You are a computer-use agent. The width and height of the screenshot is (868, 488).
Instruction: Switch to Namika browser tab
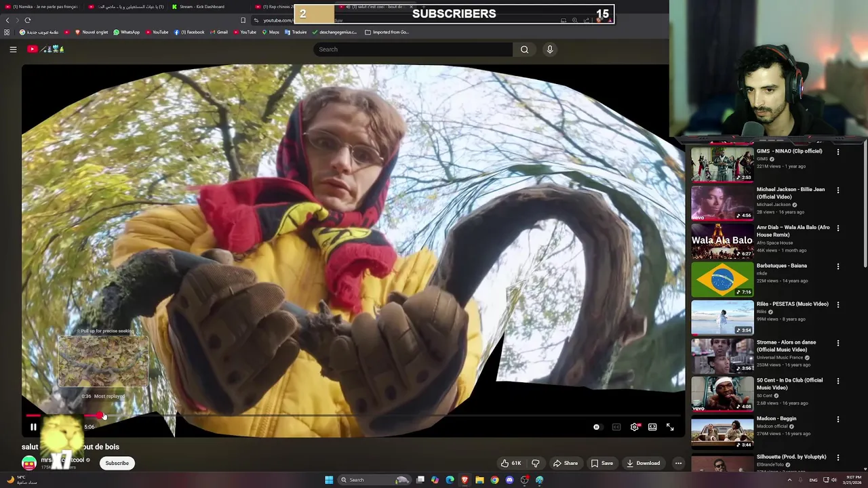(x=43, y=7)
